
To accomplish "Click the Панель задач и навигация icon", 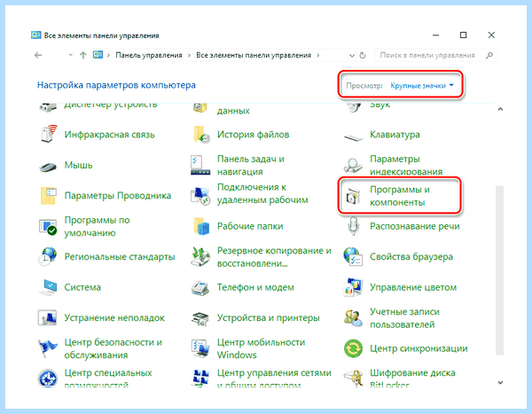I will (x=200, y=165).
